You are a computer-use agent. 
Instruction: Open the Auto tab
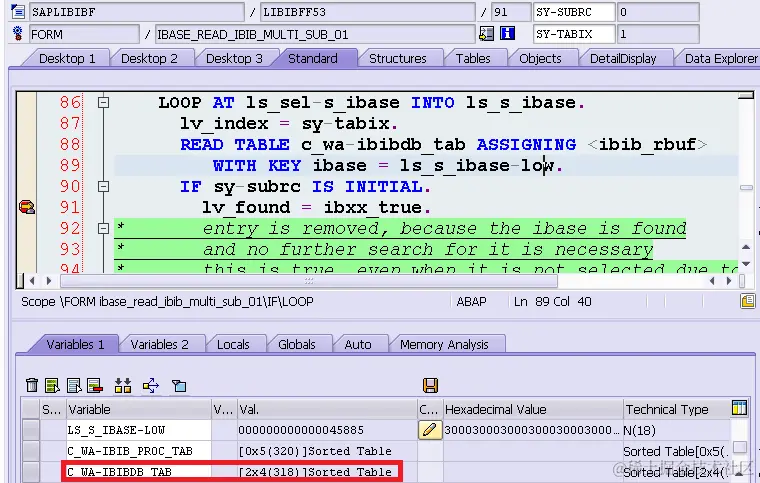pyautogui.click(x=358, y=344)
